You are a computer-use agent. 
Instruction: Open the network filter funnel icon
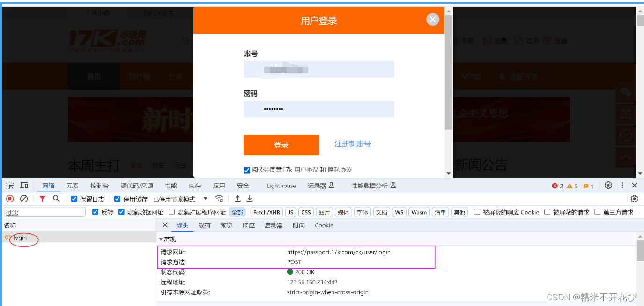tap(42, 199)
